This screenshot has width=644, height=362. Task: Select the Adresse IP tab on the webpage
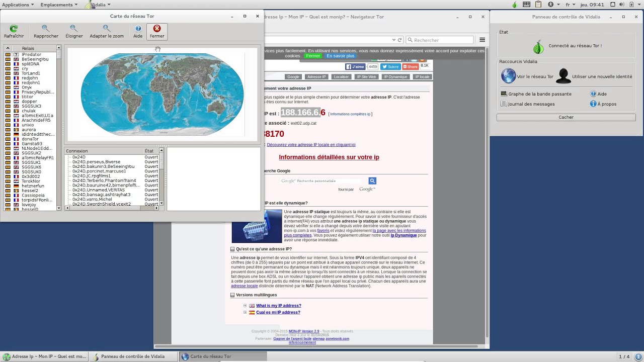[x=316, y=77]
